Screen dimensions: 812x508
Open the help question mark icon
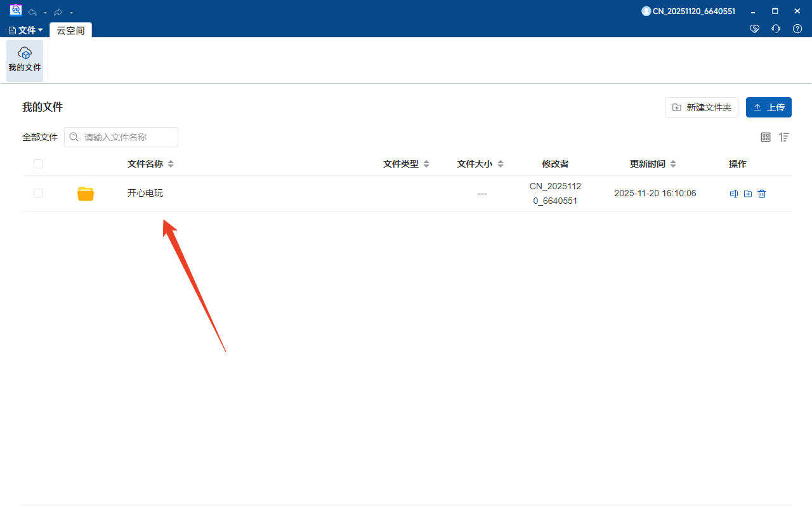coord(797,29)
